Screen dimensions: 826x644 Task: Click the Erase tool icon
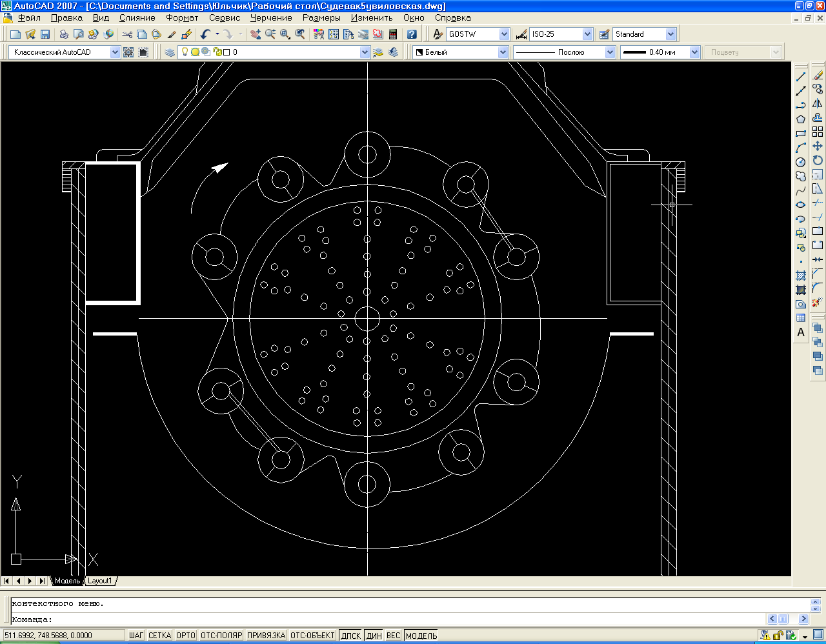point(818,75)
